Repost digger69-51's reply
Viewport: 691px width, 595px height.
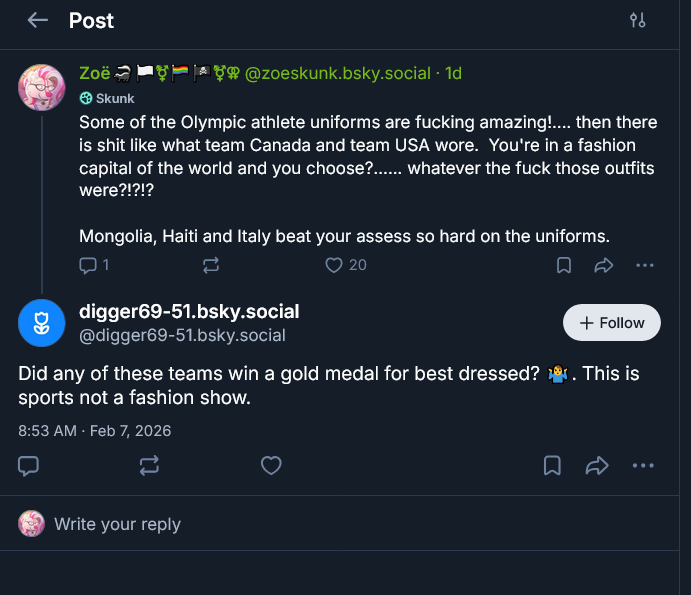point(149,465)
